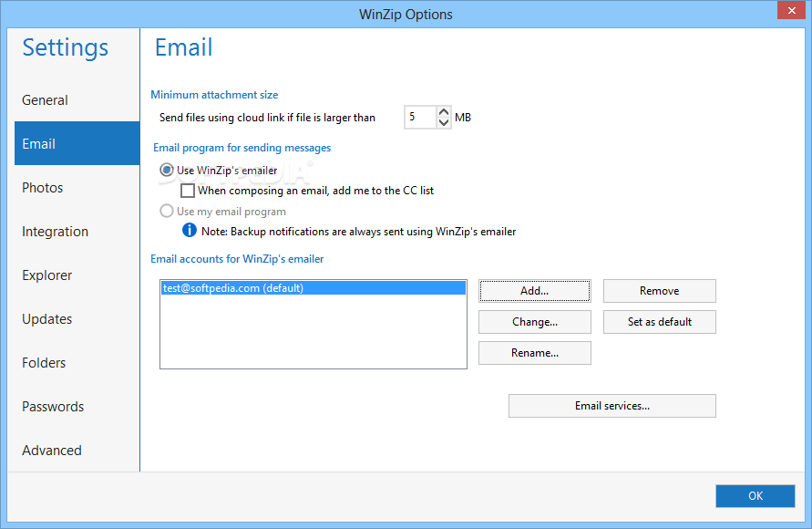Switch to Explorer settings
The width and height of the screenshot is (812, 529).
(x=77, y=275)
